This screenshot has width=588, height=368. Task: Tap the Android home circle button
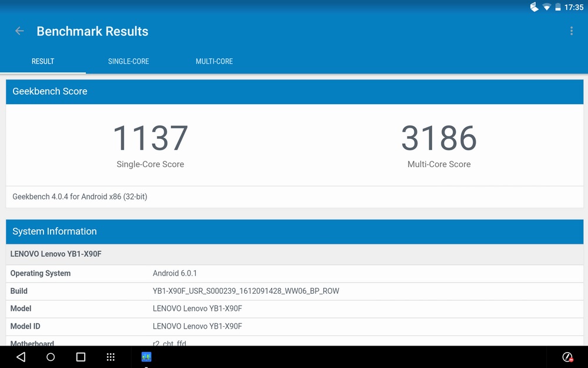tap(51, 357)
